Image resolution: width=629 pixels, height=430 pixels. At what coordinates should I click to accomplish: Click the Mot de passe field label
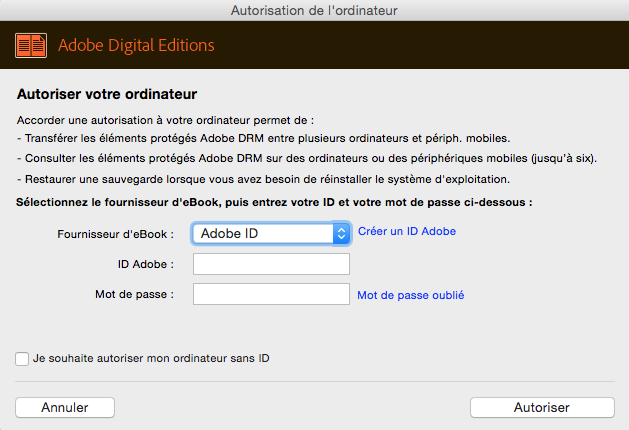134,294
